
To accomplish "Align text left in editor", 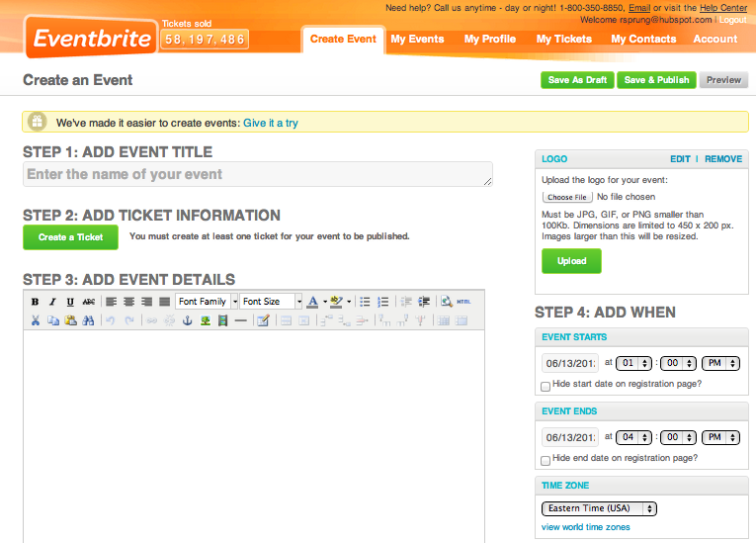I will coord(112,302).
